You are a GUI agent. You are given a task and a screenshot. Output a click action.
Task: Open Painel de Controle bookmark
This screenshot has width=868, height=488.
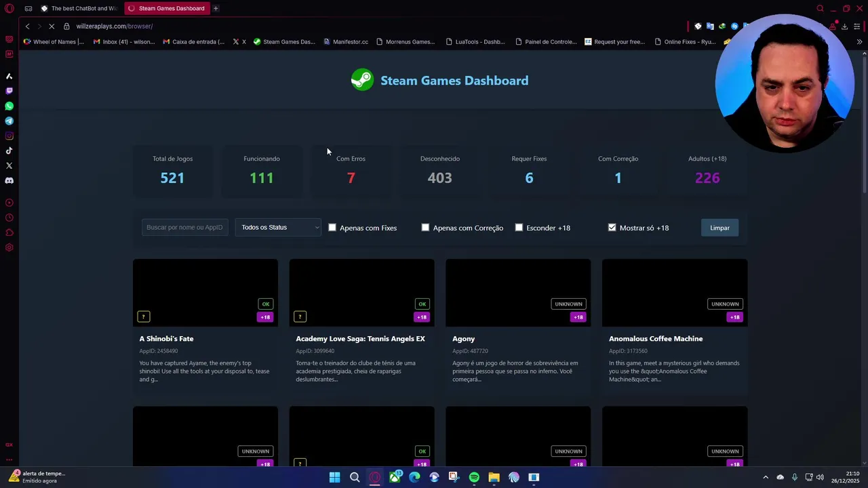point(546,41)
